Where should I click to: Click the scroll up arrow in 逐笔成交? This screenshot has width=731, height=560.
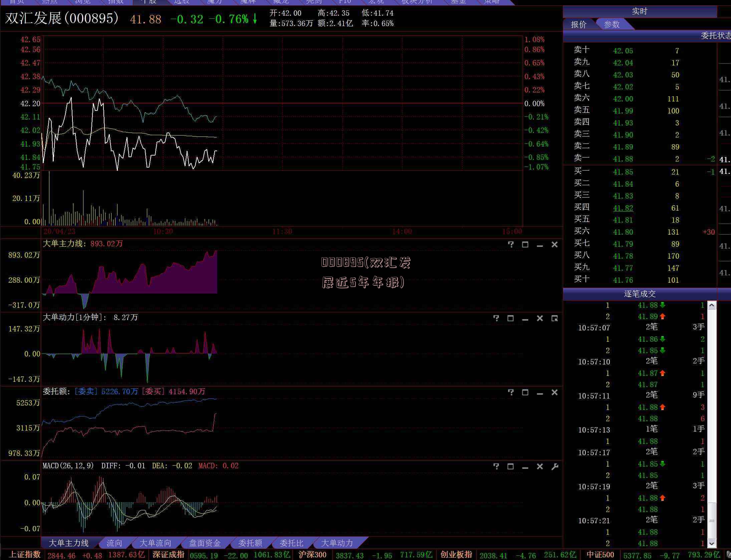pyautogui.click(x=712, y=305)
